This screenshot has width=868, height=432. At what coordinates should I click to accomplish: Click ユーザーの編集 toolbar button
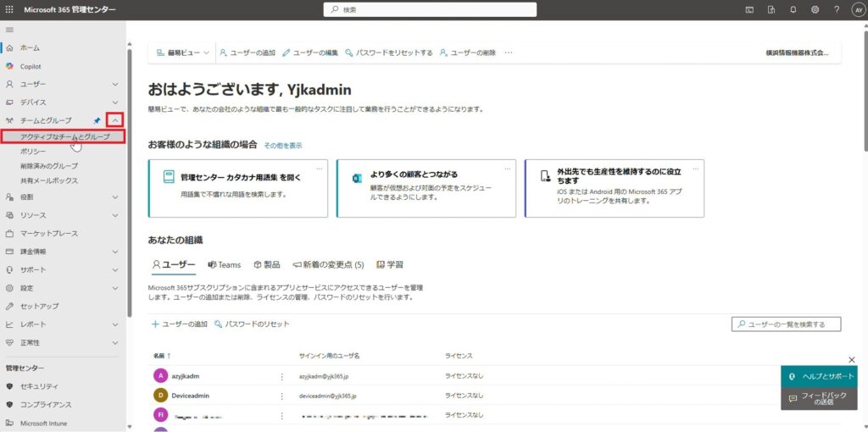[310, 53]
